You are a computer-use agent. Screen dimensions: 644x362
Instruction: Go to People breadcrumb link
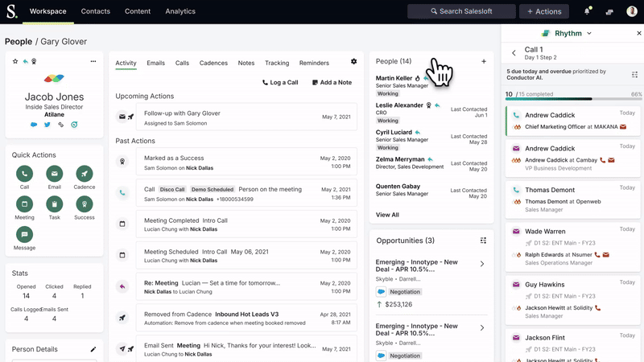19,42
